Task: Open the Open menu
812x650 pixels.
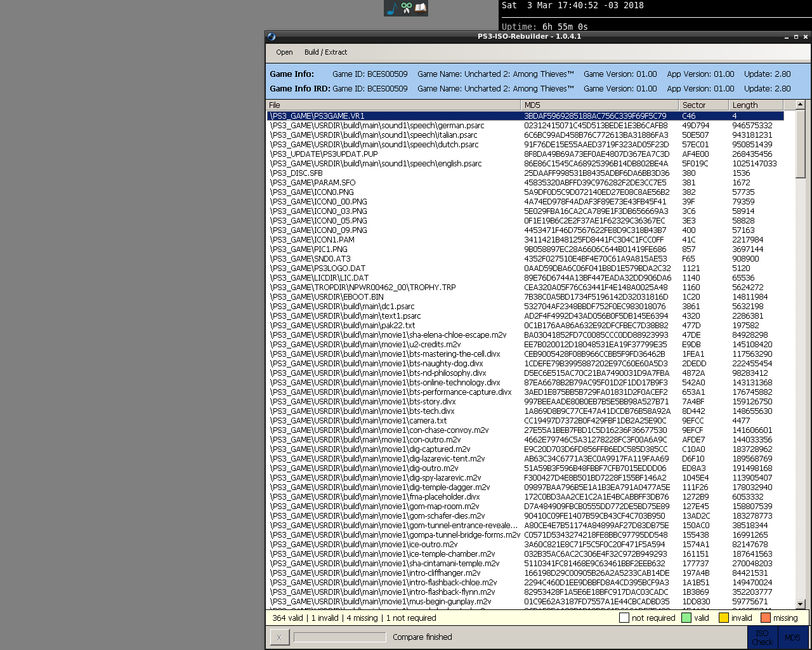Action: (x=284, y=52)
